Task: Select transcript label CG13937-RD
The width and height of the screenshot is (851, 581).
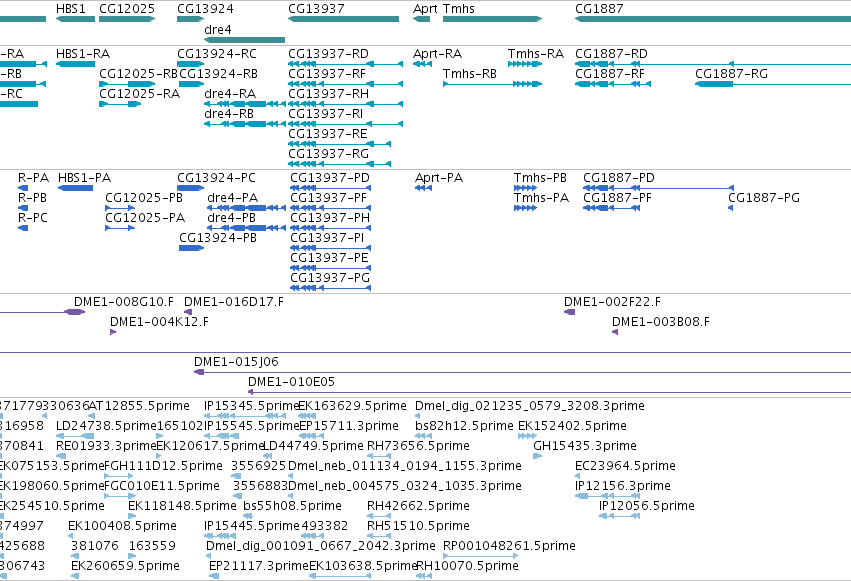Action: click(328, 54)
